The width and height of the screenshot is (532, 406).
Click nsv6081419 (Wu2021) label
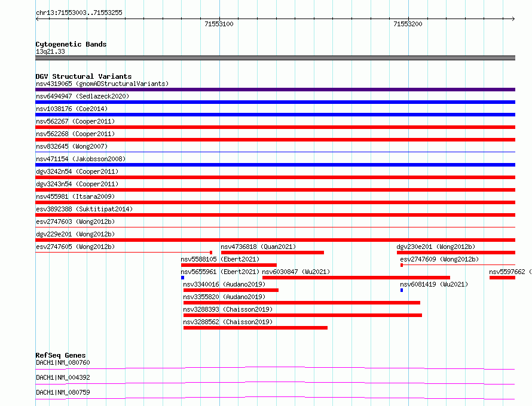[x=434, y=284]
